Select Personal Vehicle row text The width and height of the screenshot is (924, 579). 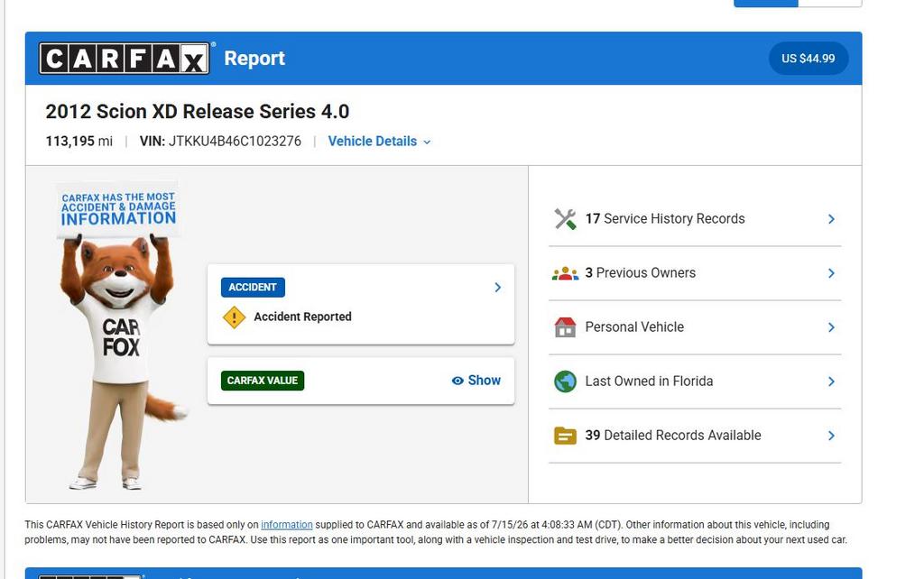click(634, 327)
